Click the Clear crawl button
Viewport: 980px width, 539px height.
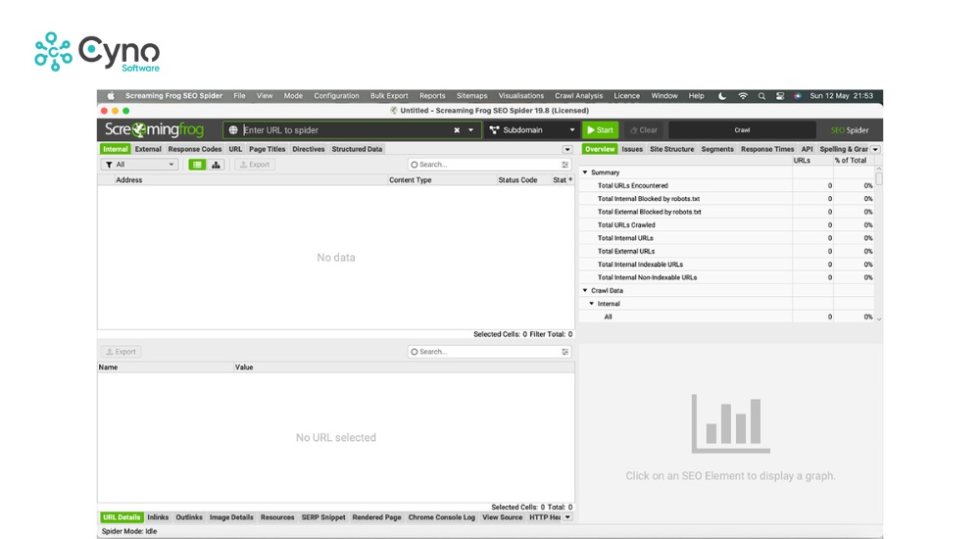click(x=644, y=130)
